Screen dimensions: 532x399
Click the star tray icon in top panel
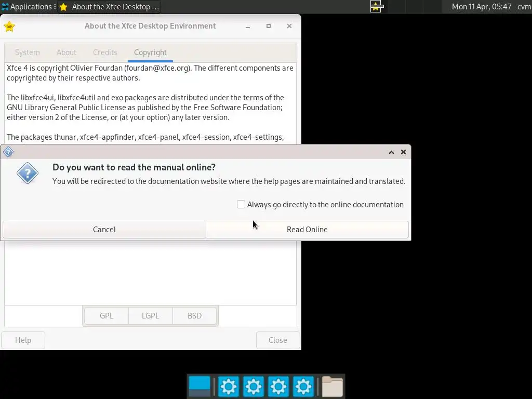pos(377,6)
